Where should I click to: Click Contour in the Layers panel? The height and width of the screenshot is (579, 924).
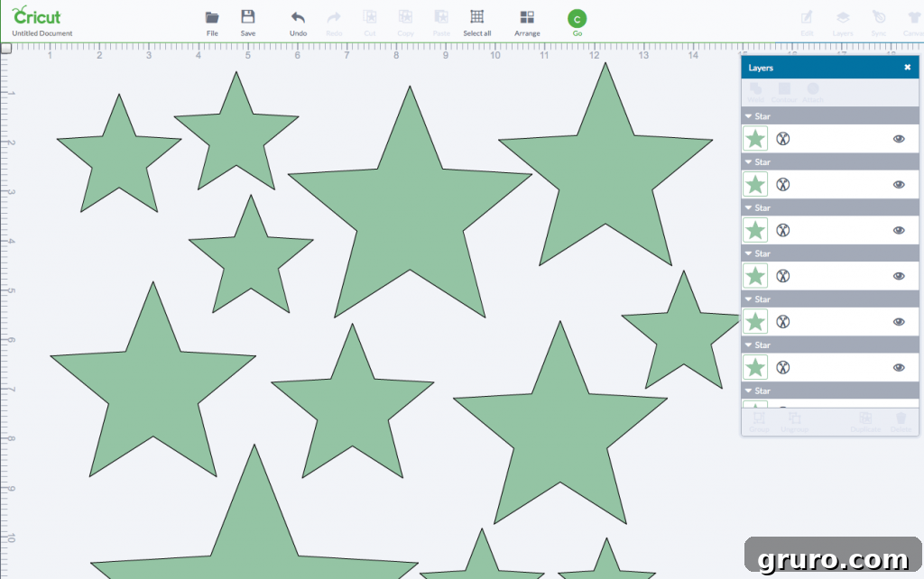pyautogui.click(x=784, y=93)
